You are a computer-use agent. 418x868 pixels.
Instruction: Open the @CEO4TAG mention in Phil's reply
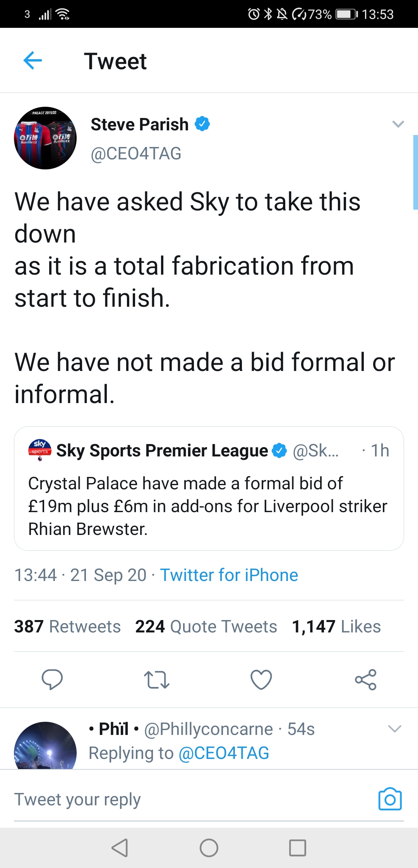tap(224, 753)
